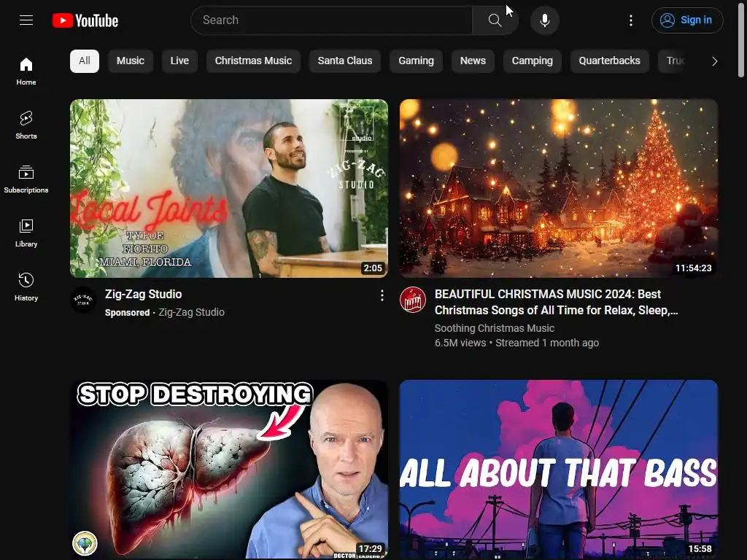
Task: Click the 2:05 duration badge
Action: point(373,268)
